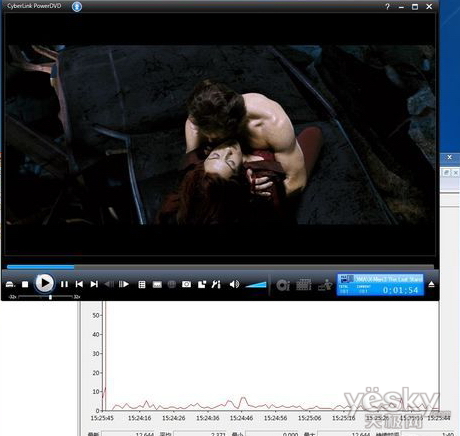Expand the control panel with up arrow
Screen dimensions: 460x436
431,284
